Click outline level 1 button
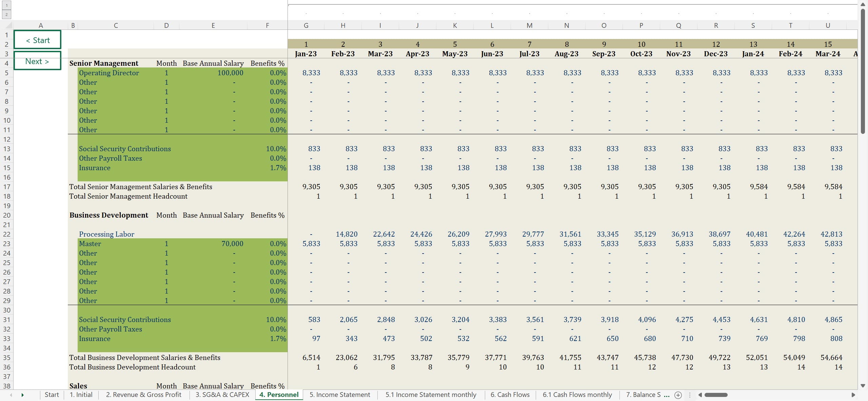Image resolution: width=868 pixels, height=401 pixels. pyautogui.click(x=6, y=5)
